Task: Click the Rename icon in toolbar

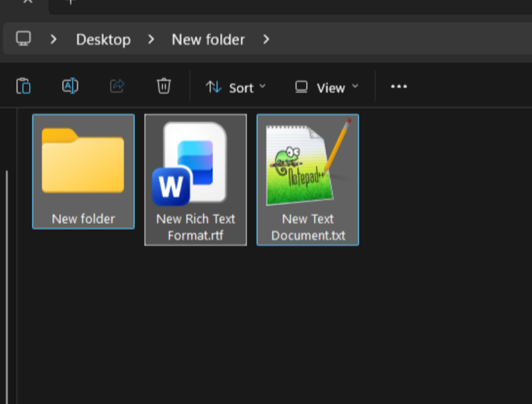Action: 70,86
